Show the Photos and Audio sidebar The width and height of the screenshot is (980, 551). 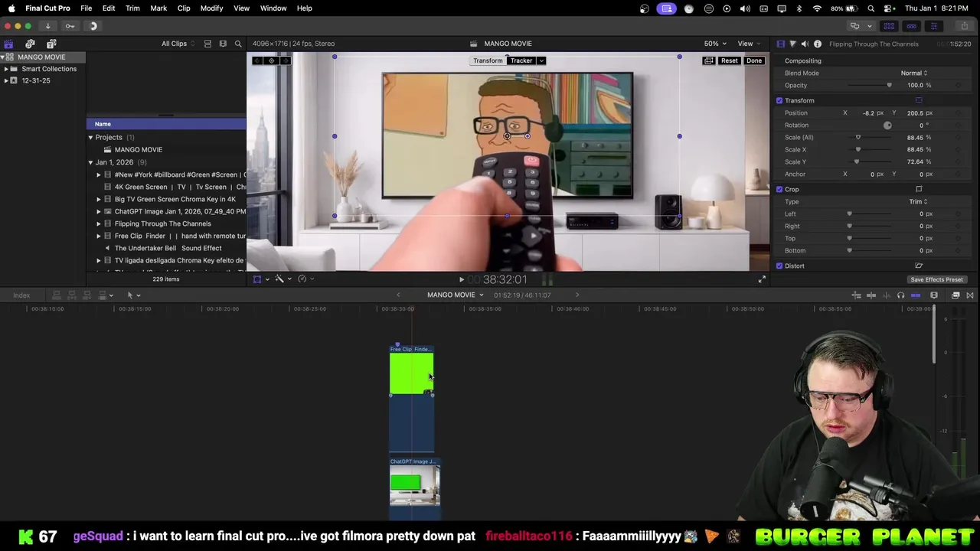click(30, 44)
